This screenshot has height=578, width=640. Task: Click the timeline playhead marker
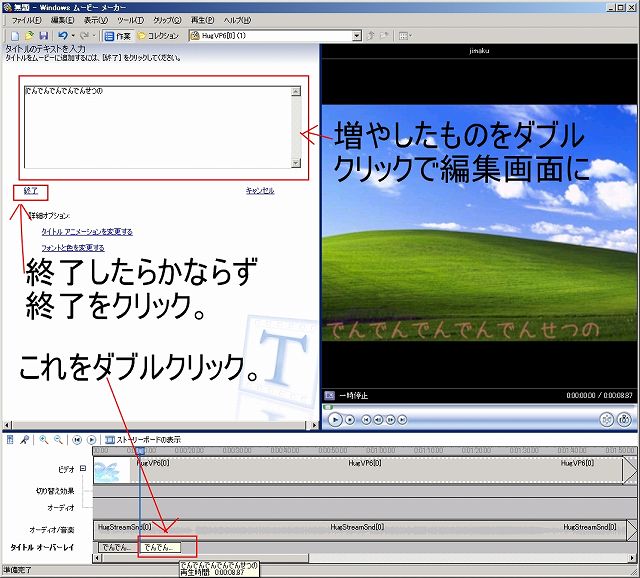(x=140, y=451)
